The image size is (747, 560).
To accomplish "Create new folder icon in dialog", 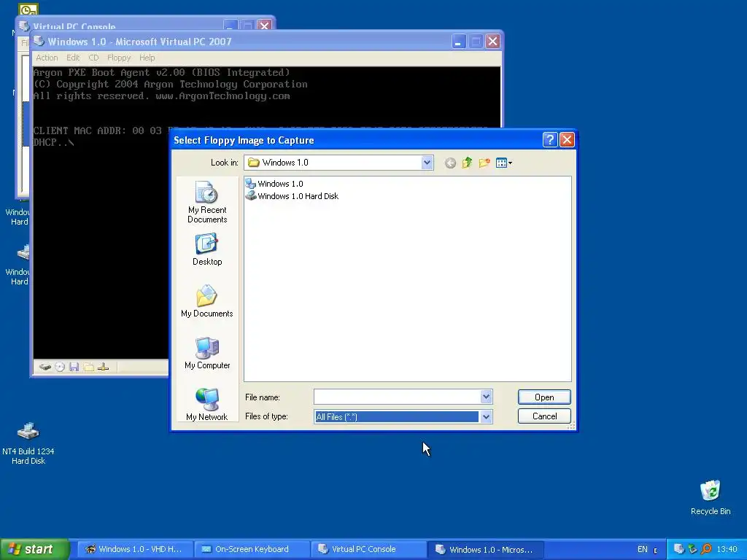I will [484, 163].
